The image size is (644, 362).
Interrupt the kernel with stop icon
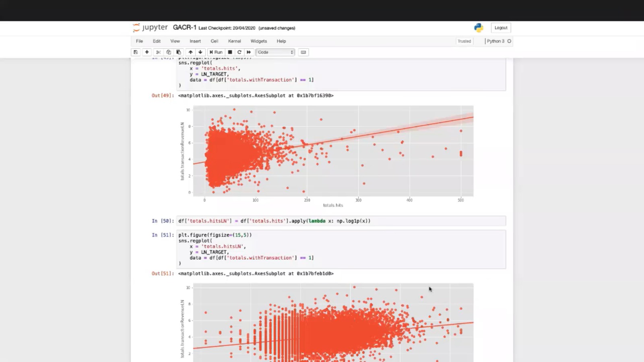[230, 52]
